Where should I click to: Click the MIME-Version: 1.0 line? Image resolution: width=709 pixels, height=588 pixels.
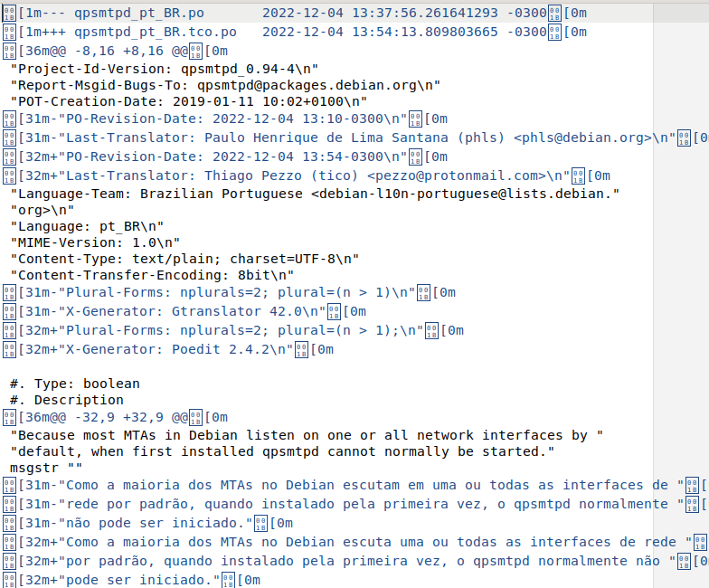click(x=95, y=242)
